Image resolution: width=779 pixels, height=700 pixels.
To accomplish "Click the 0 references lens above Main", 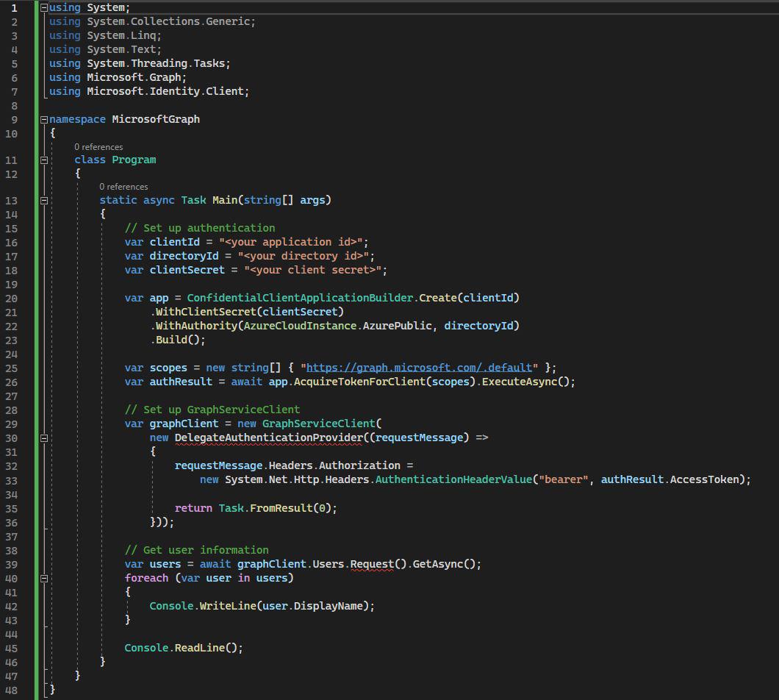I will [123, 187].
